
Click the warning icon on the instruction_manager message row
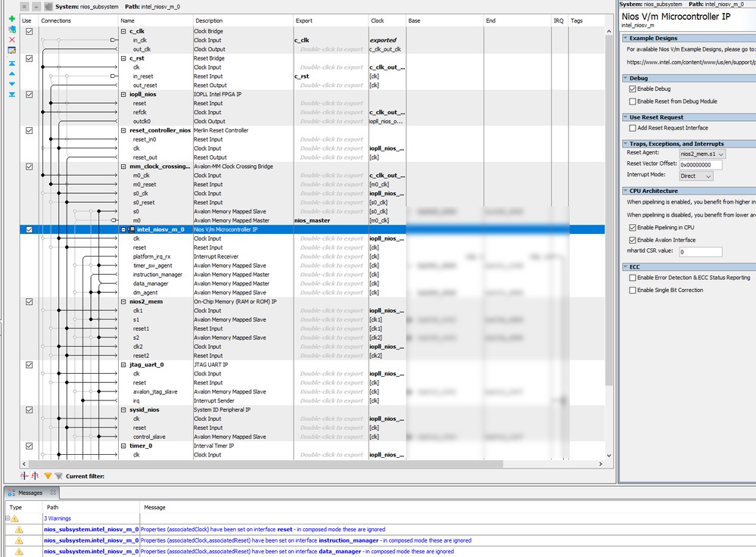[19, 540]
